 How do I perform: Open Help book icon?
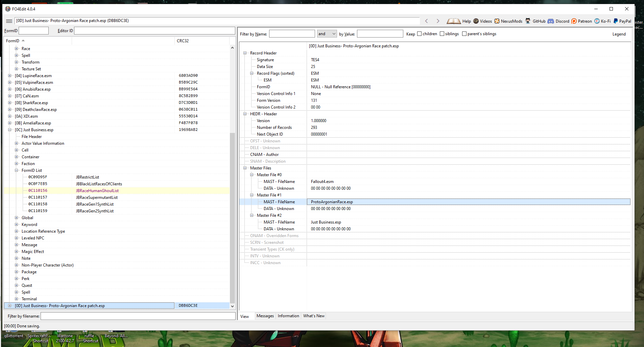tap(454, 21)
